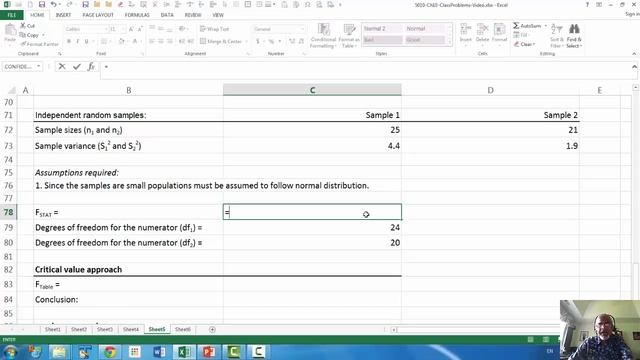Add a new sheet with plus icon
Image resolution: width=640 pixels, height=360 pixels.
(212, 329)
